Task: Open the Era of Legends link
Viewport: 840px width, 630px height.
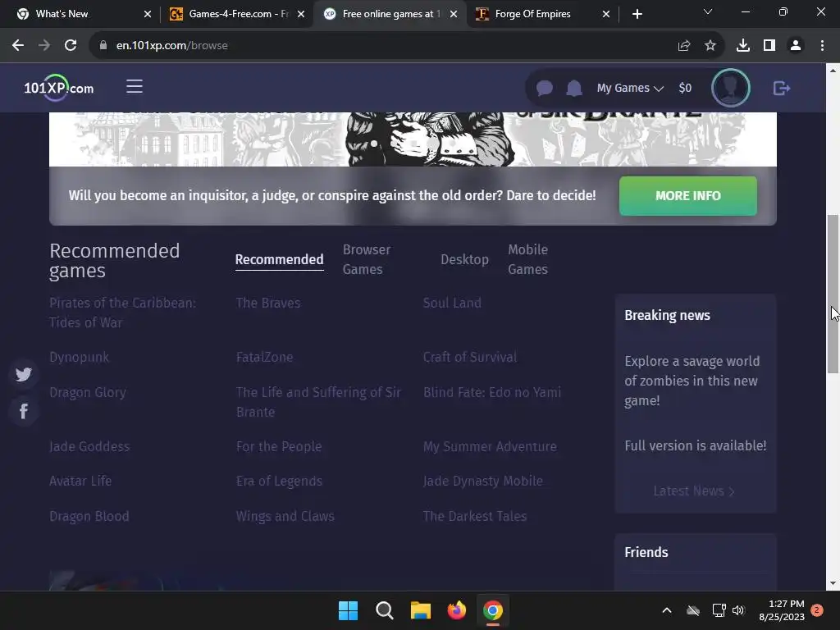Action: point(279,481)
